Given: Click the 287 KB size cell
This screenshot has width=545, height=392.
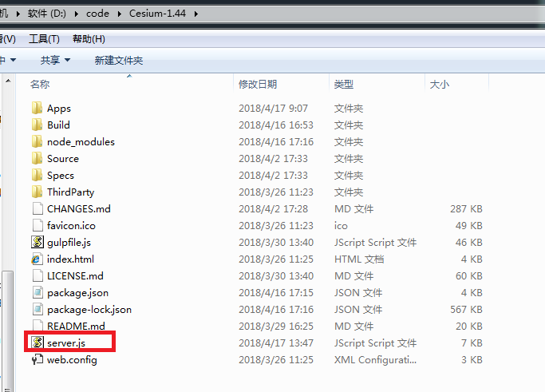Looking at the screenshot, I should [466, 208].
